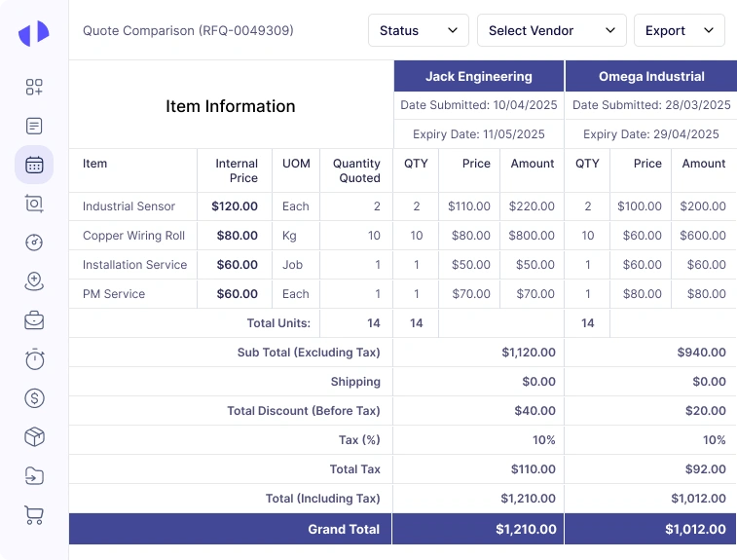Open the crop/scan sidebar icon
737x560 pixels.
[34, 204]
